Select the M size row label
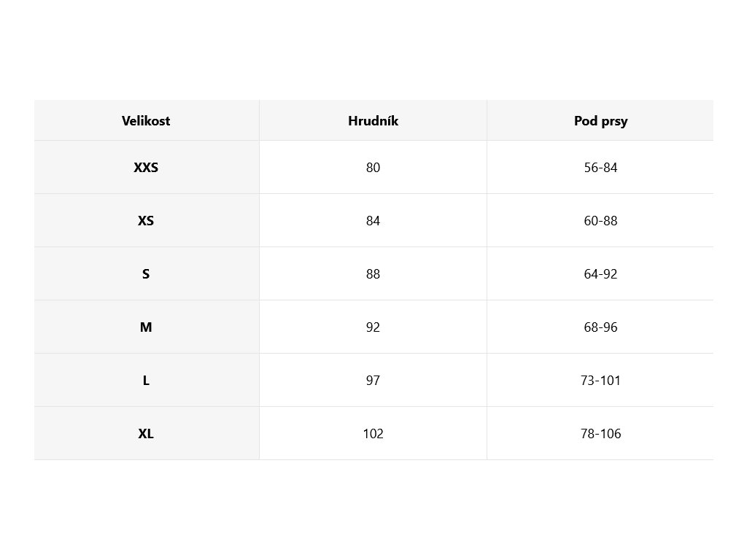This screenshot has width=747, height=560. (x=146, y=327)
